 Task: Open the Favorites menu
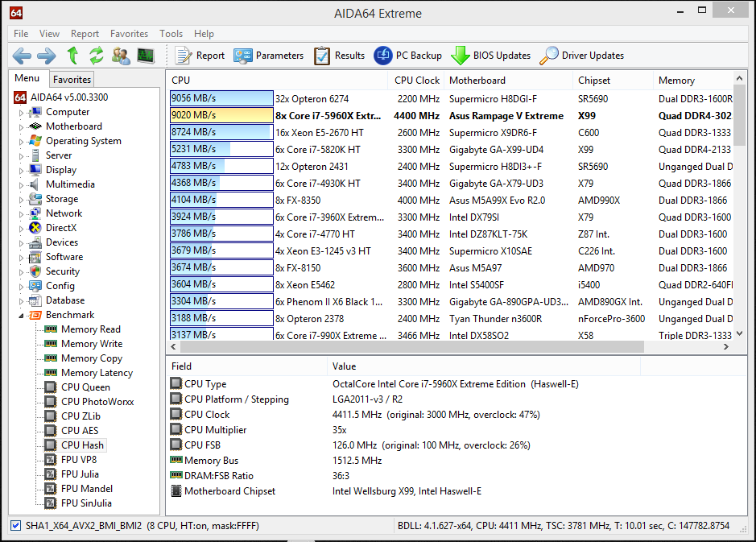pos(129,34)
